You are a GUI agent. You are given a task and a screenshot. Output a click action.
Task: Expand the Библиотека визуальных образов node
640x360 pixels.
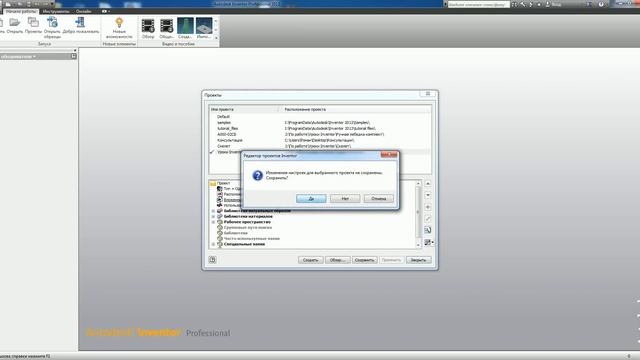[x=213, y=211]
